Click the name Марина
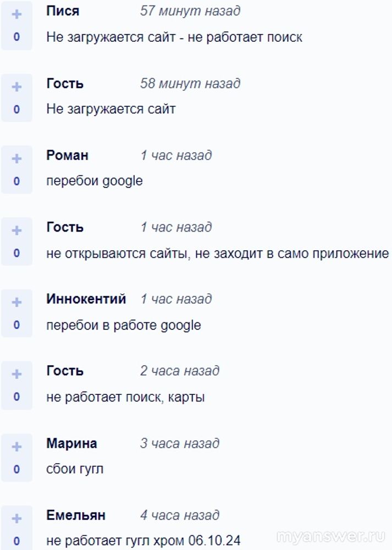392x550 pixels. coord(71,443)
